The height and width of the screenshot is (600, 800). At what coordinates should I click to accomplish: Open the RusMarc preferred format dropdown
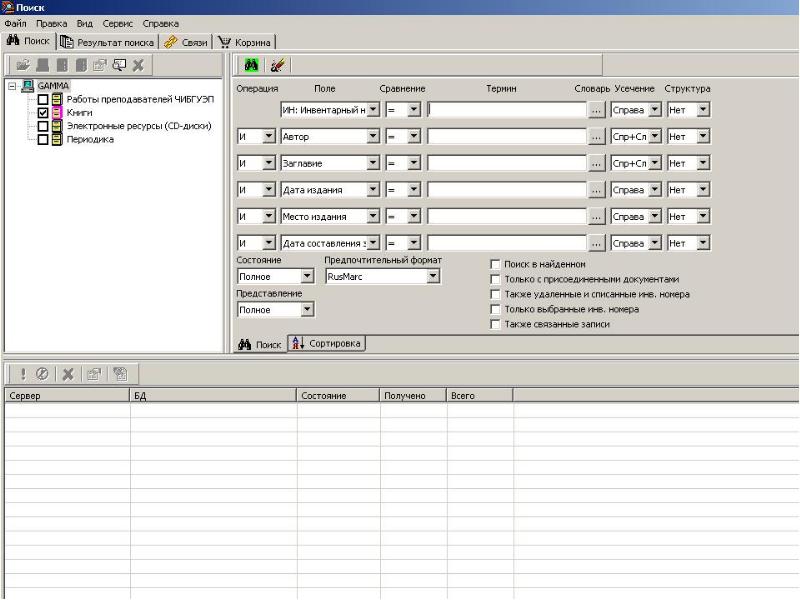[x=433, y=276]
